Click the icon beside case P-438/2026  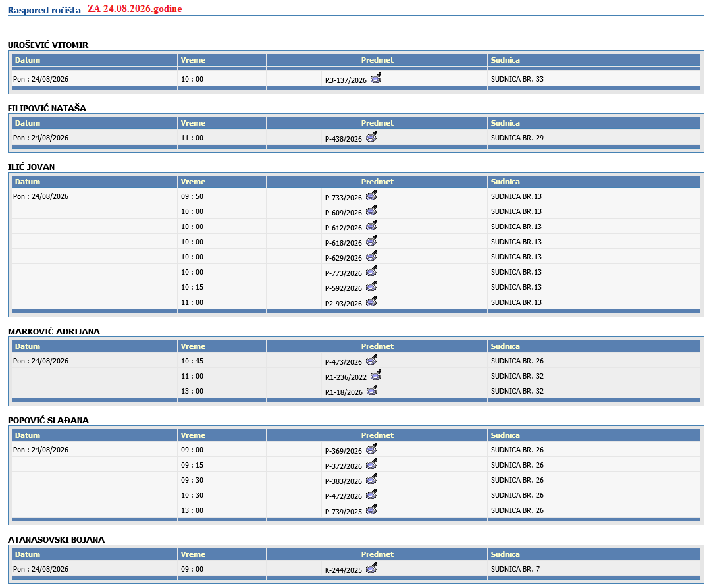371,136
